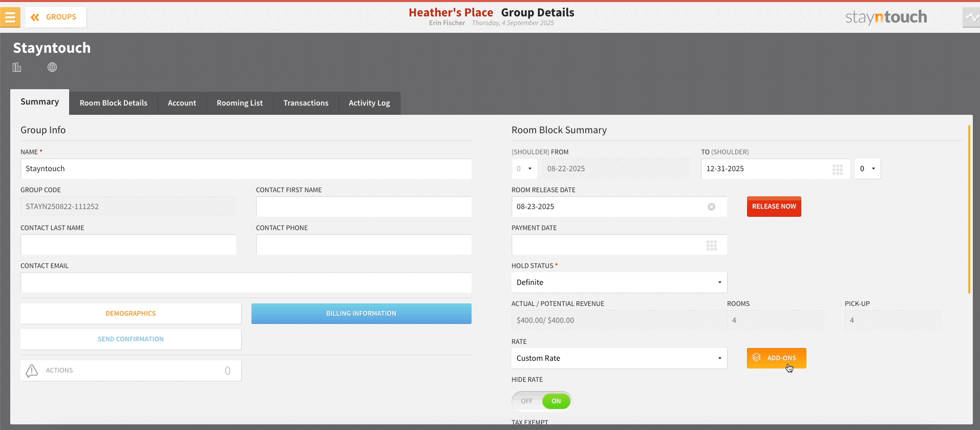Screen dimensions: 980x430
Task: Open the shoulder From days dropdown
Action: [x=524, y=169]
